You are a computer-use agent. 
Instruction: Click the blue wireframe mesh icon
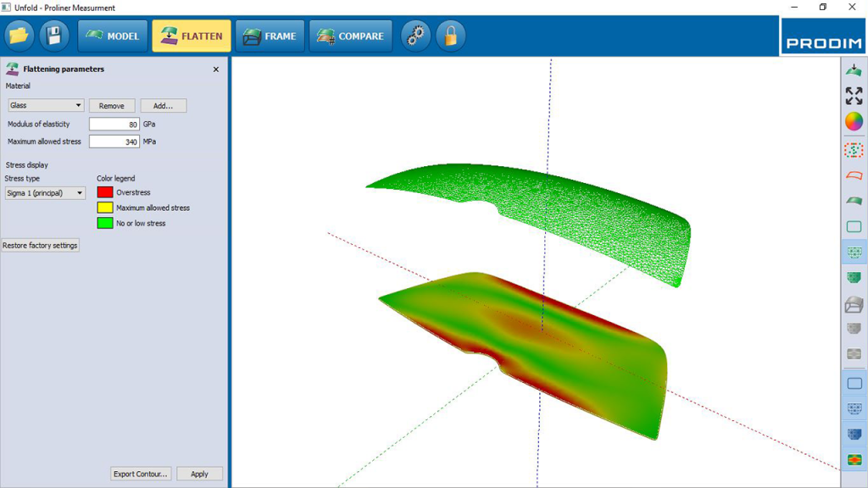[854, 409]
